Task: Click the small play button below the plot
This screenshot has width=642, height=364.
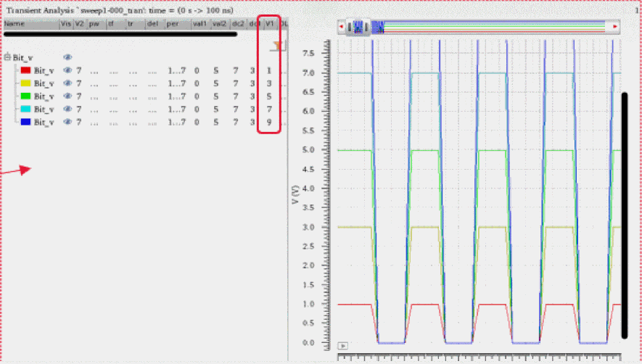Action: tap(344, 346)
